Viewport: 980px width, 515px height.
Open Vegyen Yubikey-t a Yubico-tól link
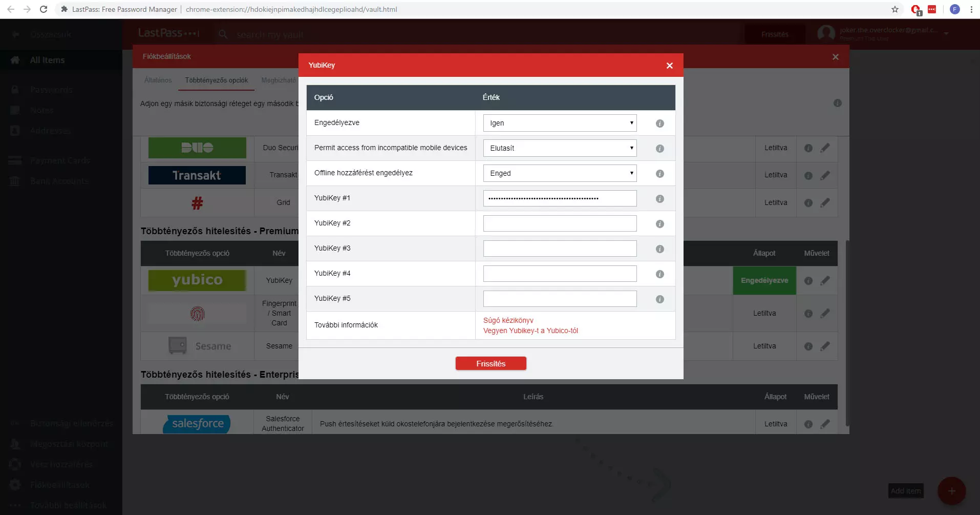coord(530,331)
